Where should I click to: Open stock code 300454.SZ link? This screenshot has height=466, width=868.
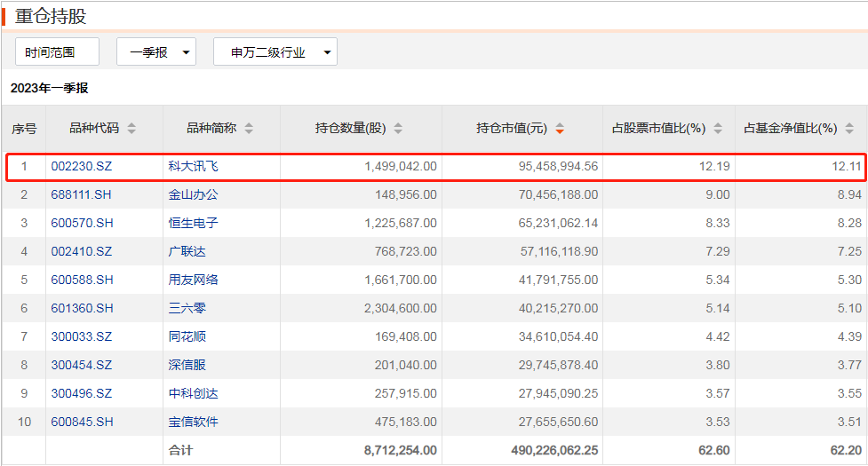point(82,365)
